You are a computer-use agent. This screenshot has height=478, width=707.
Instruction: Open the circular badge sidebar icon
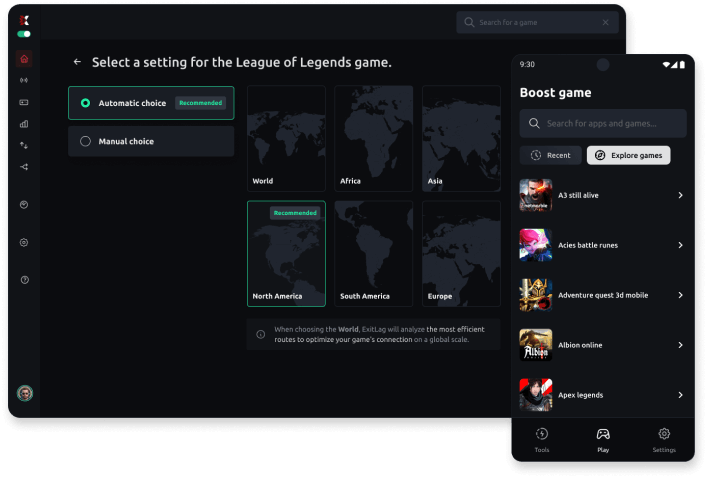point(24,205)
